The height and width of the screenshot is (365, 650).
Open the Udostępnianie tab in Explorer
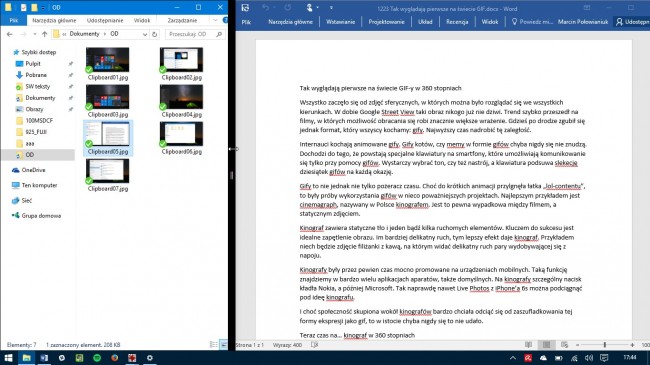[x=105, y=20]
